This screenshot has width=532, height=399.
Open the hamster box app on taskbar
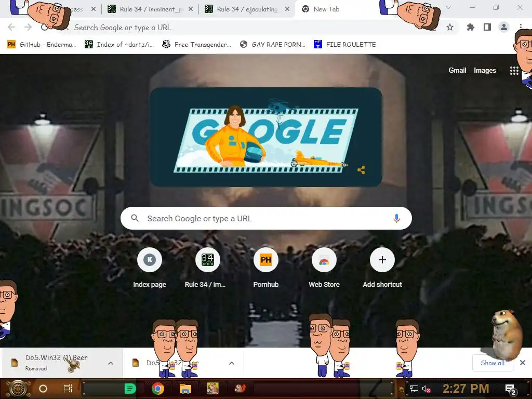tap(212, 389)
